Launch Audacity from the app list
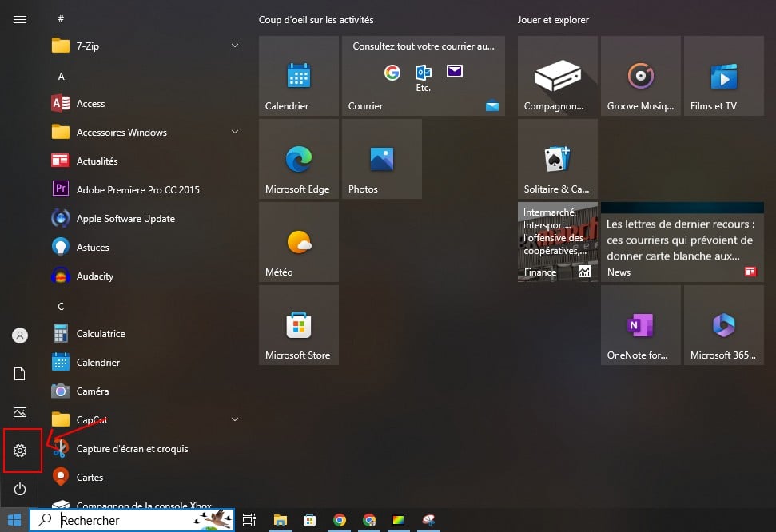The image size is (776, 532). pyautogui.click(x=146, y=276)
